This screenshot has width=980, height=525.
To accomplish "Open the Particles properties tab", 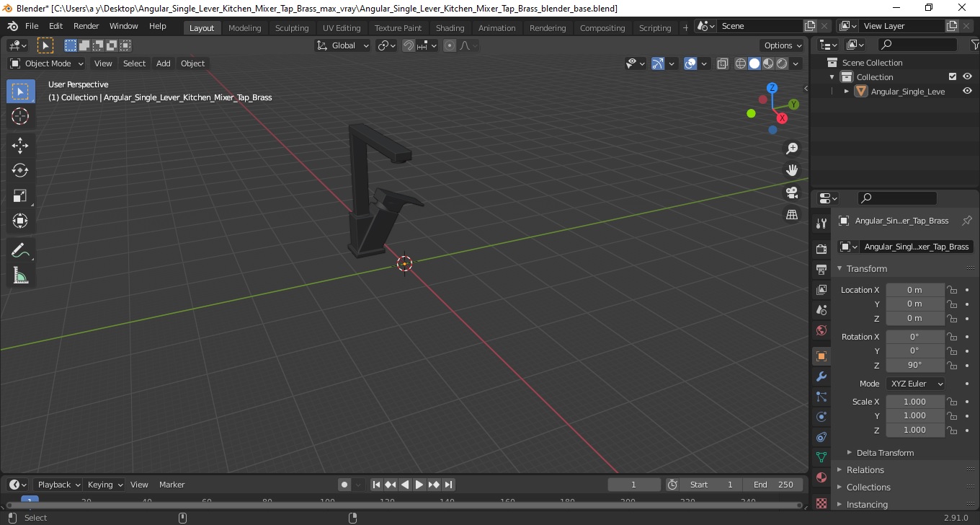I will [821, 397].
